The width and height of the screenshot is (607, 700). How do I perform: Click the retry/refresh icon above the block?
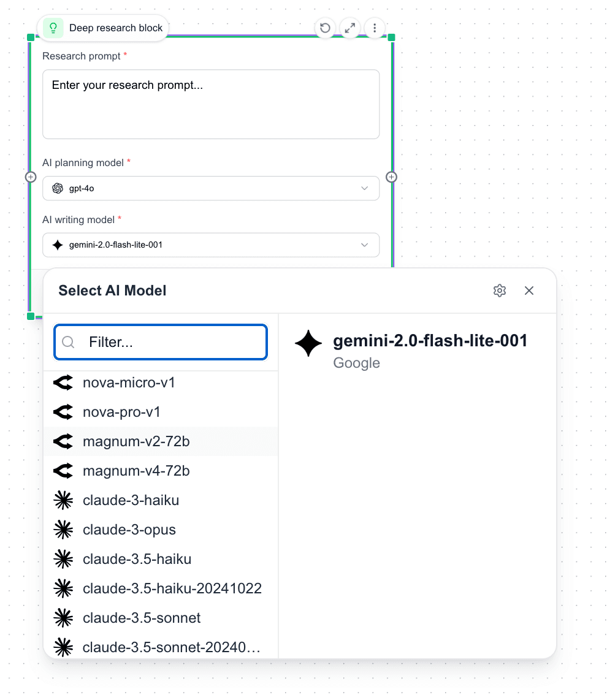click(x=324, y=28)
